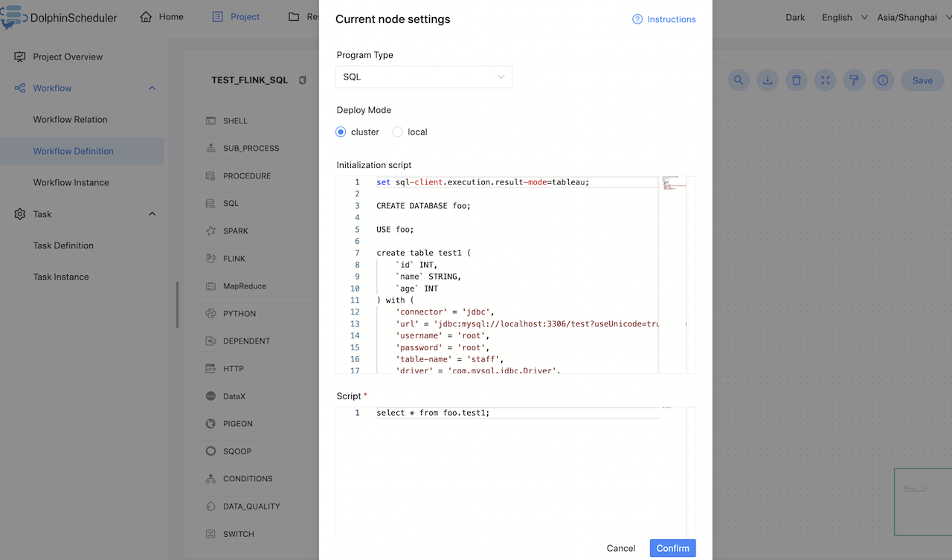
Task: Click the SQOOP task icon
Action: click(x=210, y=451)
